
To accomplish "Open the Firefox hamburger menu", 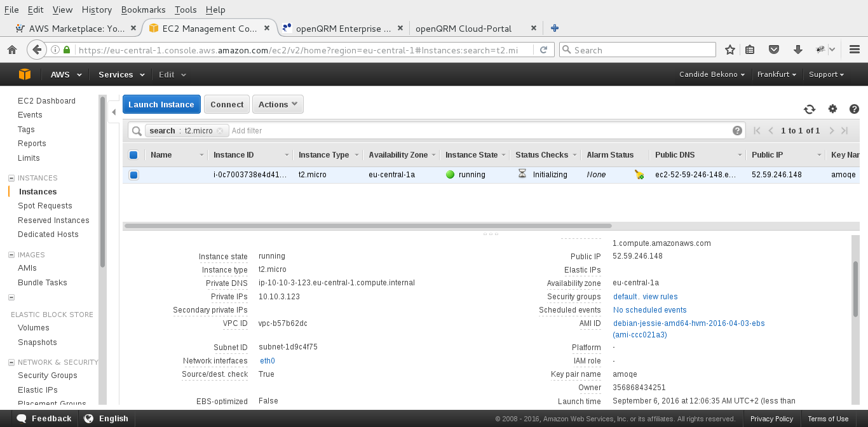I will [855, 50].
